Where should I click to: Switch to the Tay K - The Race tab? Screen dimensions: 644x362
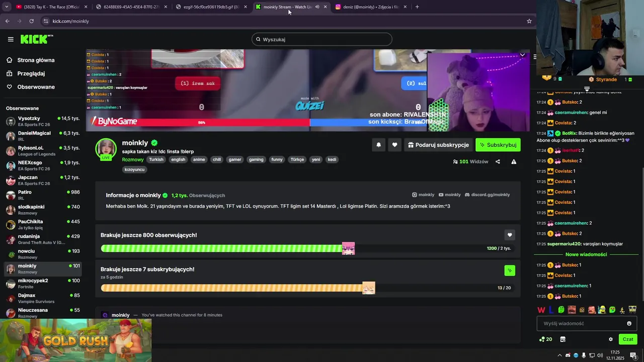pos(51,7)
